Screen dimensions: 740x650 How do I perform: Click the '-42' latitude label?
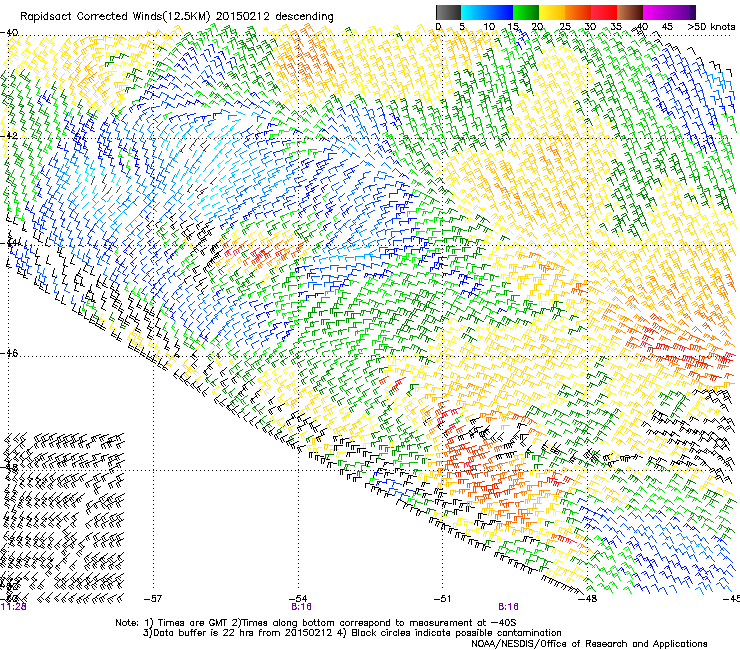coord(9,135)
